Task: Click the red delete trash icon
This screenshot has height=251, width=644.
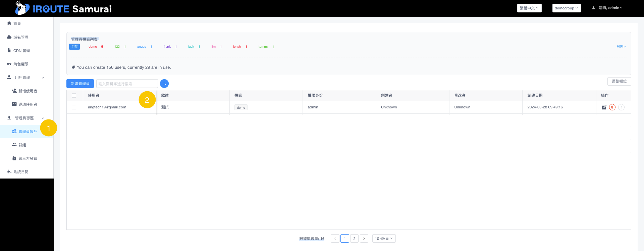Action: coord(612,107)
